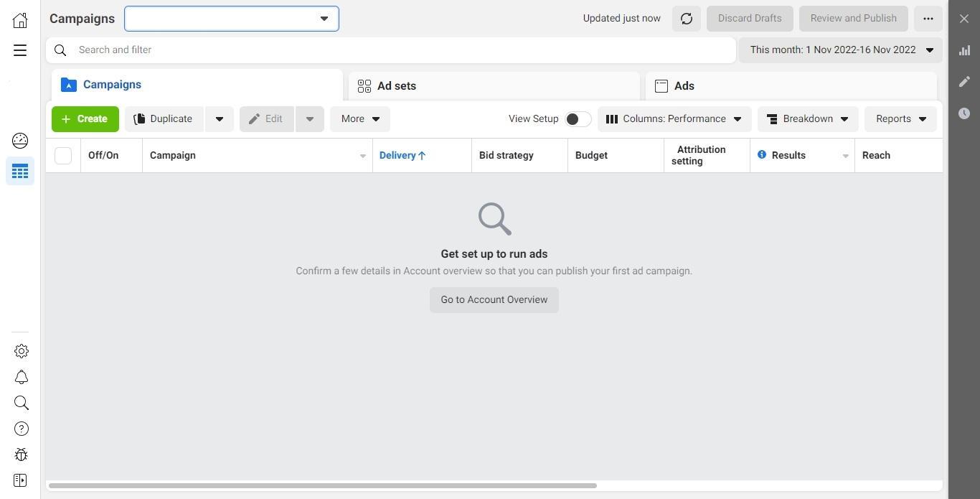Toggle the View Setup switch
Image resolution: width=980 pixels, height=499 pixels.
tap(578, 119)
